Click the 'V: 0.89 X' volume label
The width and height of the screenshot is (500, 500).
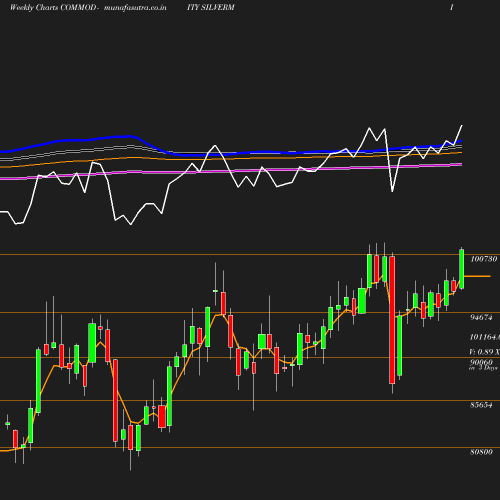[484, 352]
